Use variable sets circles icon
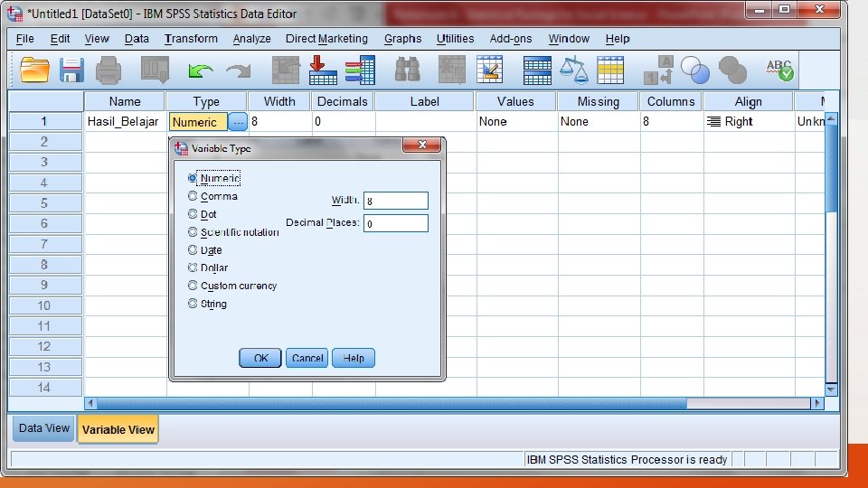 pyautogui.click(x=695, y=70)
